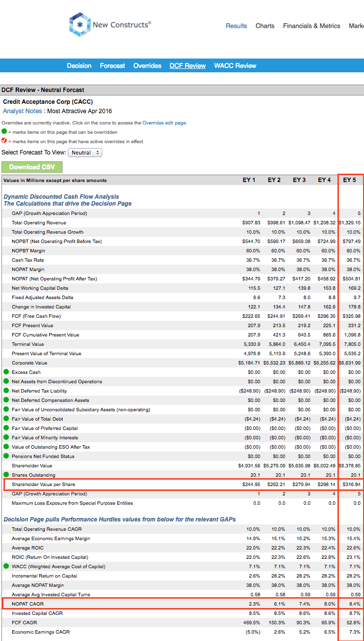Click override icon for Excess Cash

(x=6, y=372)
